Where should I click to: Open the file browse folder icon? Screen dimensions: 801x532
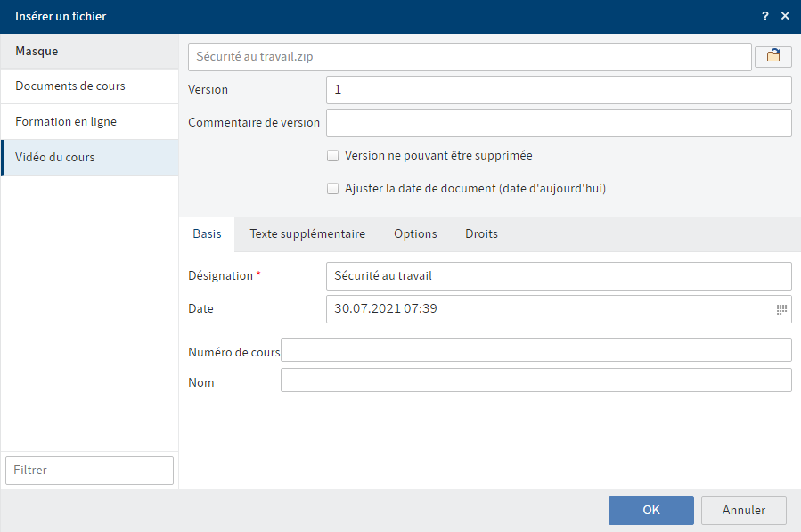[x=772, y=56]
